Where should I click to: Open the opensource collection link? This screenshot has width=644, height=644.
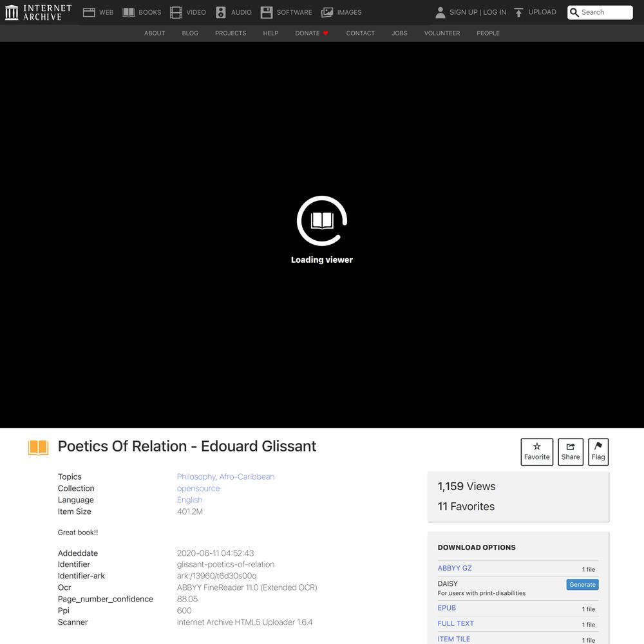click(x=198, y=488)
